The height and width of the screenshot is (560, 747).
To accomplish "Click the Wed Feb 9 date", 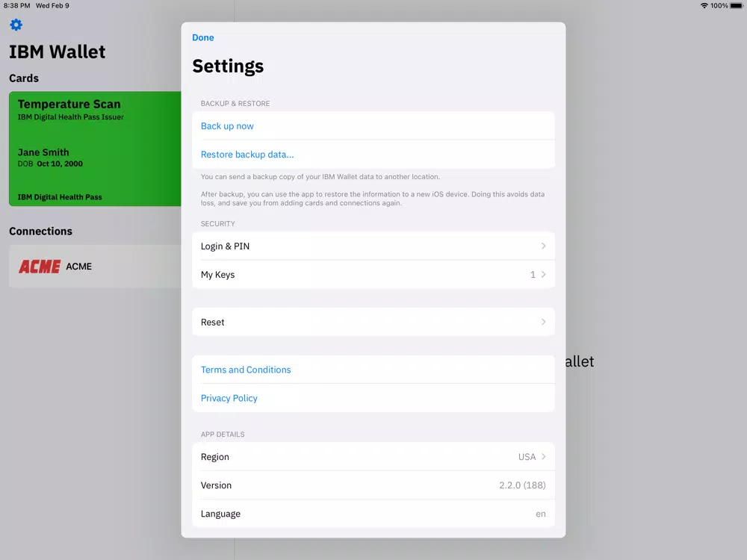I will tap(52, 6).
